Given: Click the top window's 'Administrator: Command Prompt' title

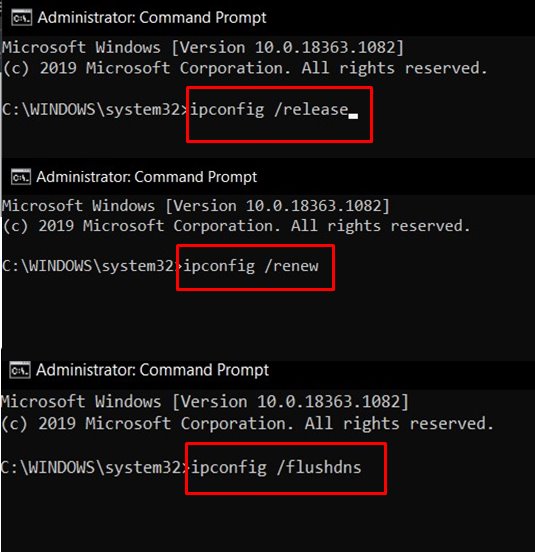Looking at the screenshot, I should click(x=152, y=18).
